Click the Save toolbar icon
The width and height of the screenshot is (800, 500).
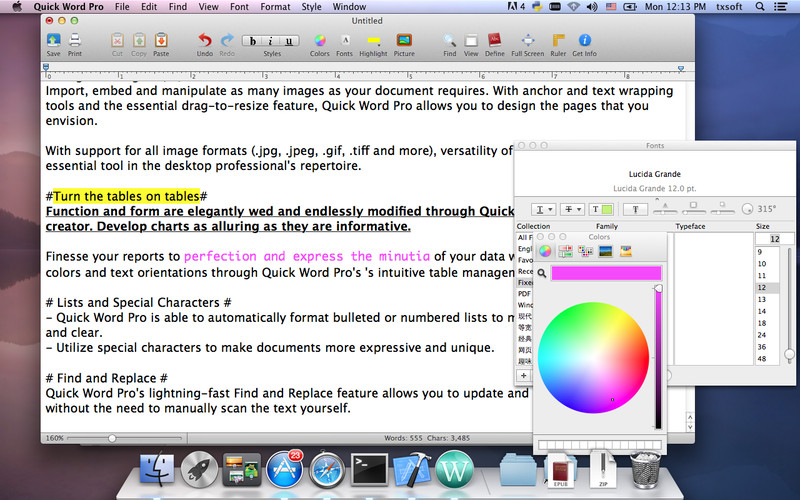54,40
